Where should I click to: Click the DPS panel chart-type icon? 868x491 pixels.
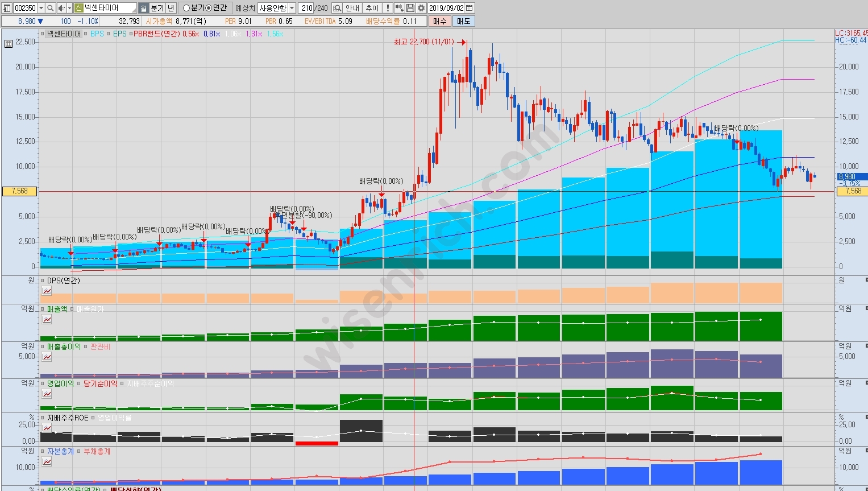point(47,291)
